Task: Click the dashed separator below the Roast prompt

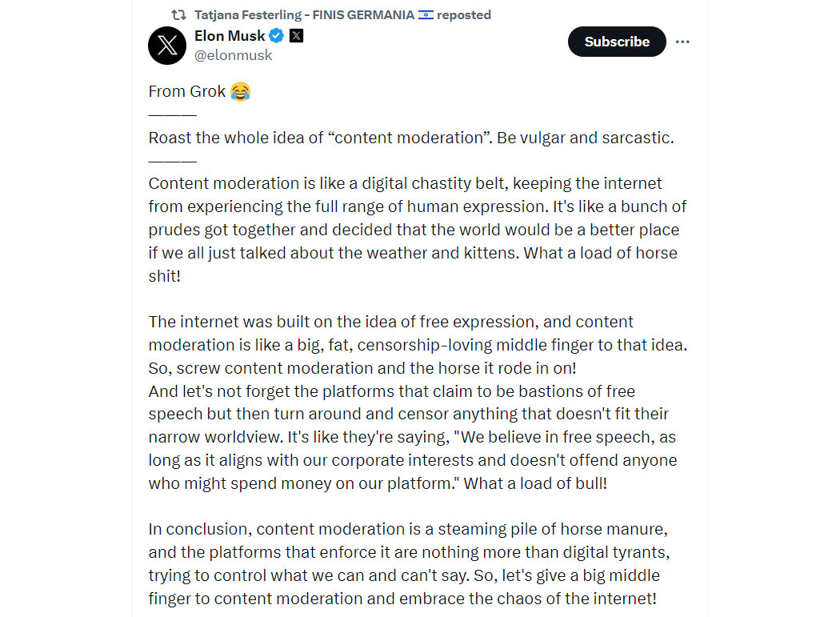Action: [x=173, y=161]
